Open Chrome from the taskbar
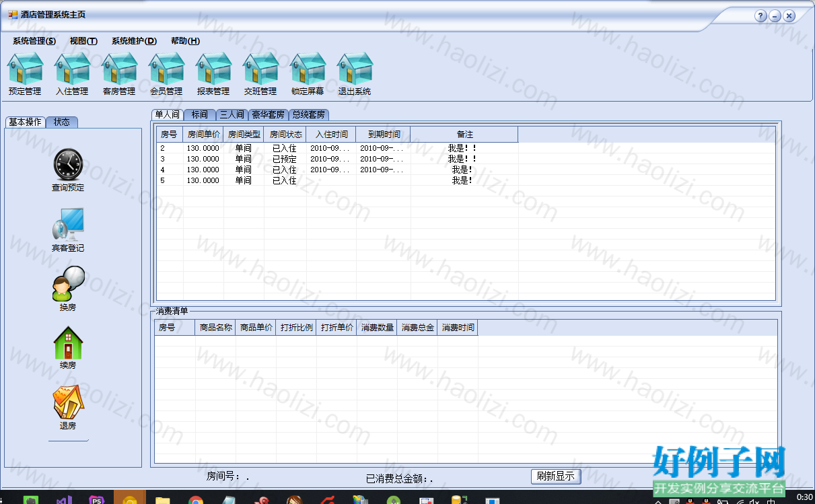815x504 pixels. [196, 501]
